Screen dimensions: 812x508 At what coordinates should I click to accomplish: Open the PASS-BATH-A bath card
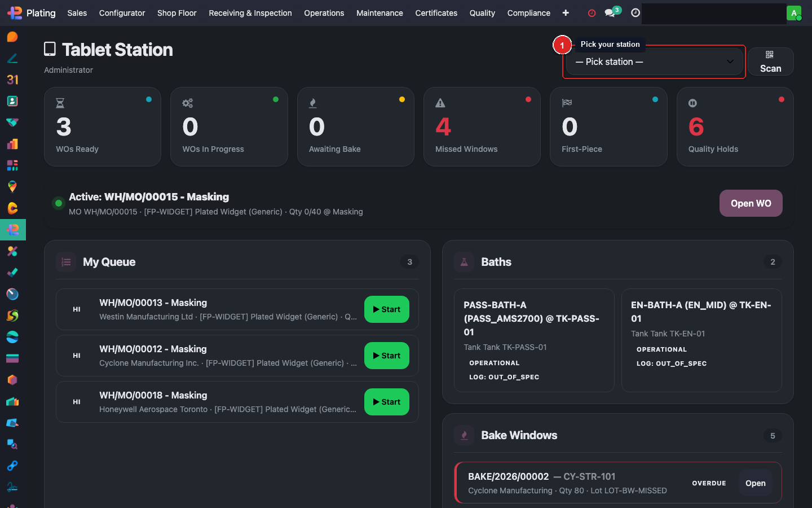[533, 340]
